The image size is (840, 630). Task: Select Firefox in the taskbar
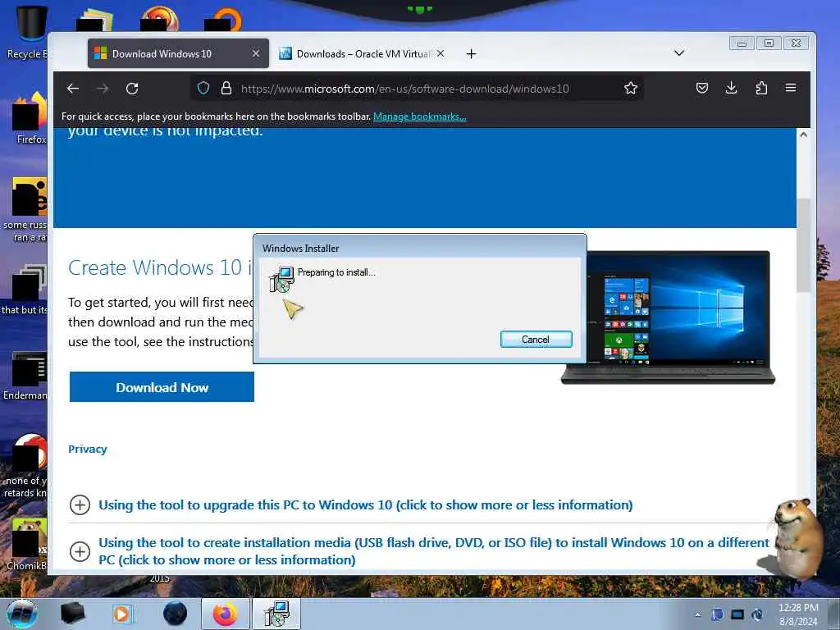click(x=226, y=614)
